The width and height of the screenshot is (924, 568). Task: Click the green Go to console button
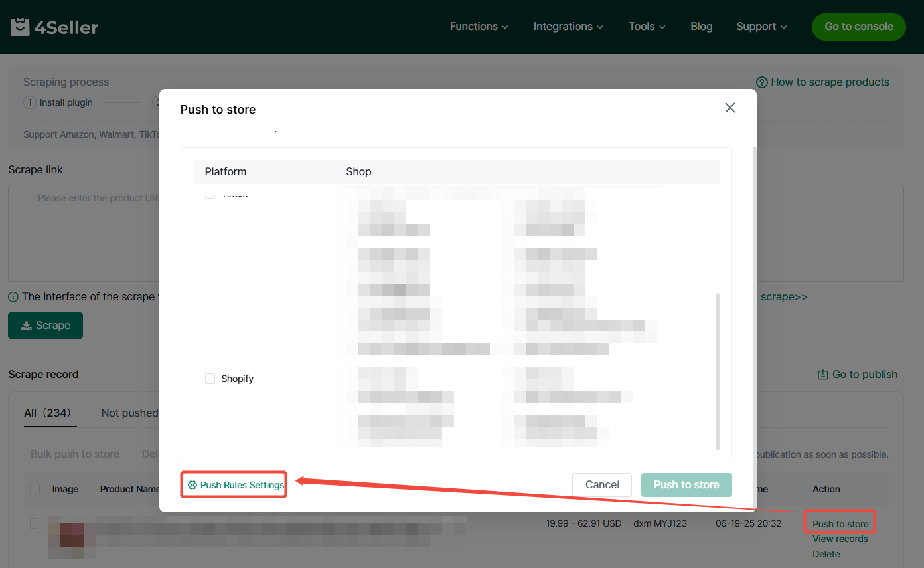point(858,27)
